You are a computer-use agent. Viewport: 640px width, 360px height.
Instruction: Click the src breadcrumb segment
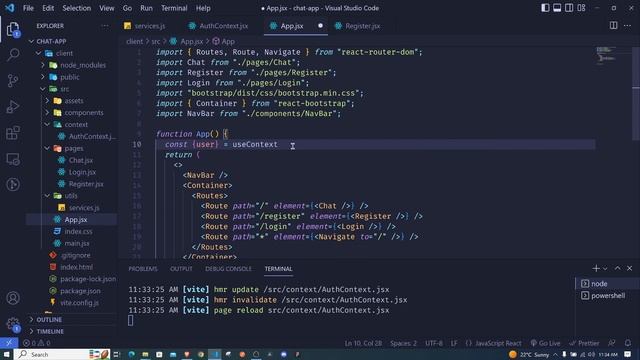tap(156, 41)
